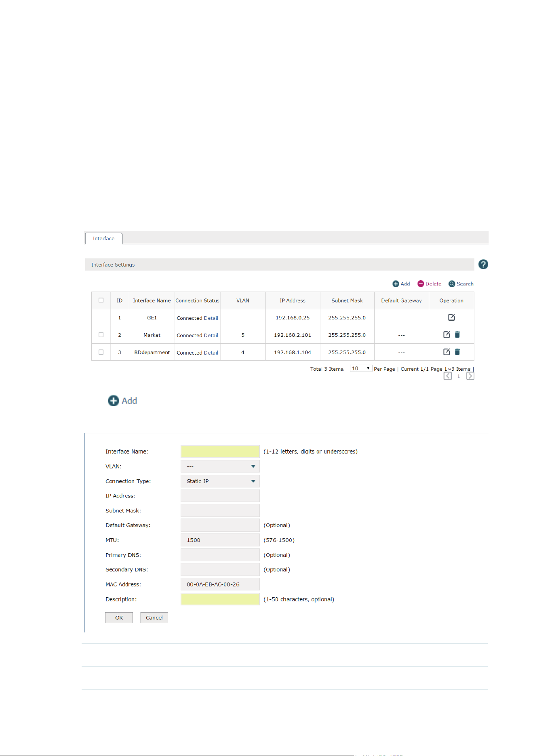
Task: Open Detail link for RDdepartment
Action: pyautogui.click(x=211, y=353)
